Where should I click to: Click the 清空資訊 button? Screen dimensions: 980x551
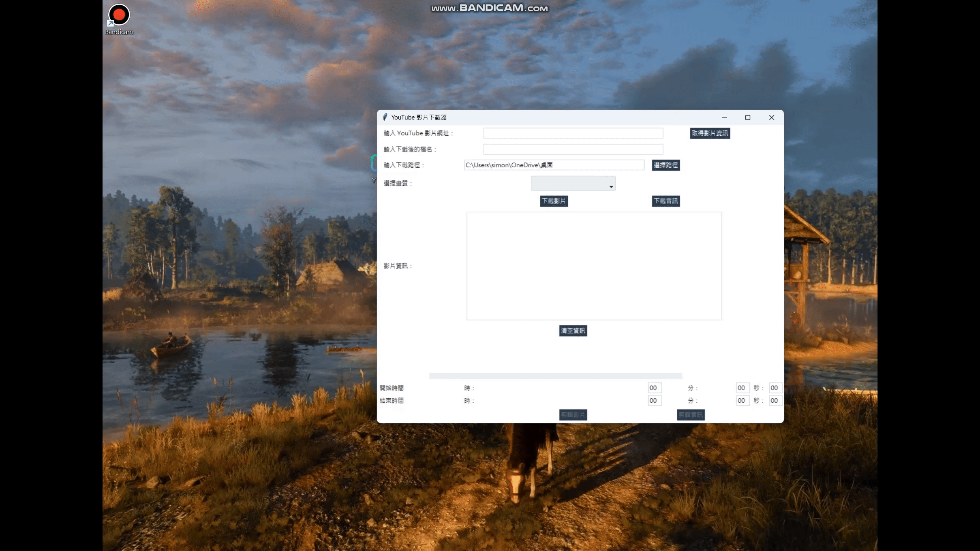click(x=573, y=331)
